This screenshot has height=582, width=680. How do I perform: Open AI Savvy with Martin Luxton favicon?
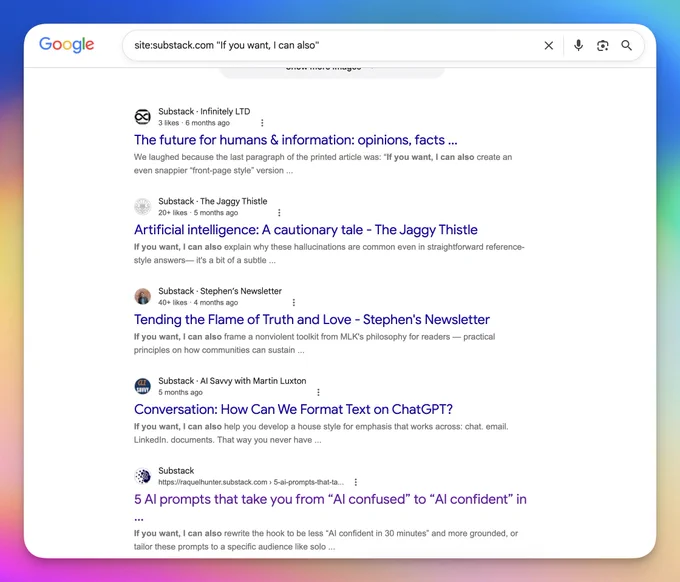(142, 386)
